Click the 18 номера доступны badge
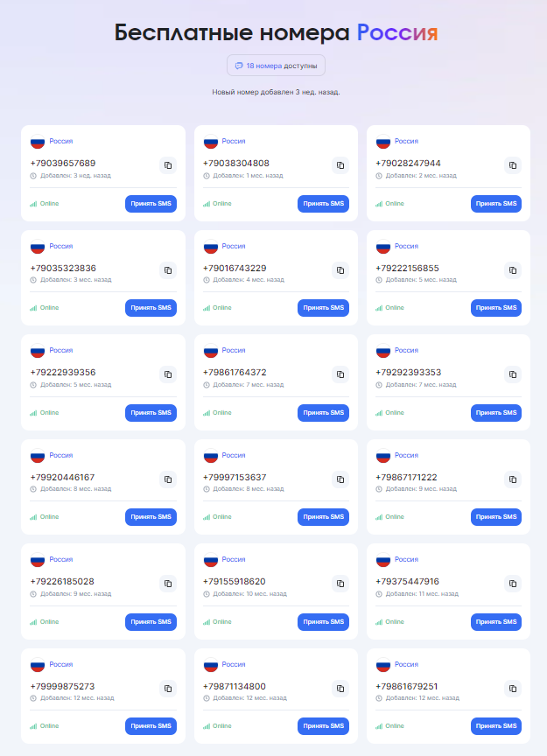 click(x=276, y=66)
